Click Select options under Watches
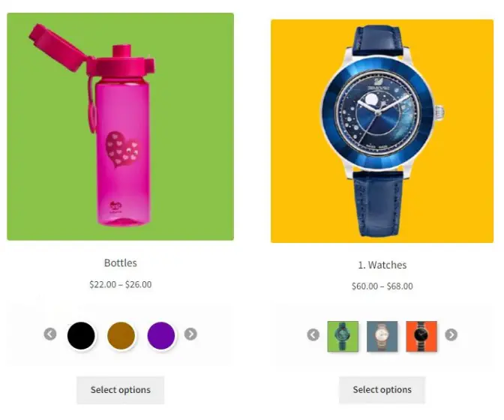 click(382, 389)
